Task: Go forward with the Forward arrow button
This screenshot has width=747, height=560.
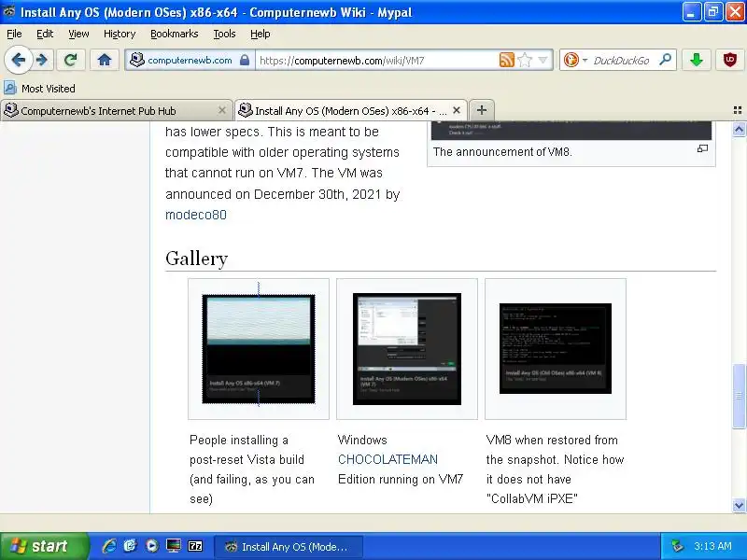Action: (x=42, y=60)
